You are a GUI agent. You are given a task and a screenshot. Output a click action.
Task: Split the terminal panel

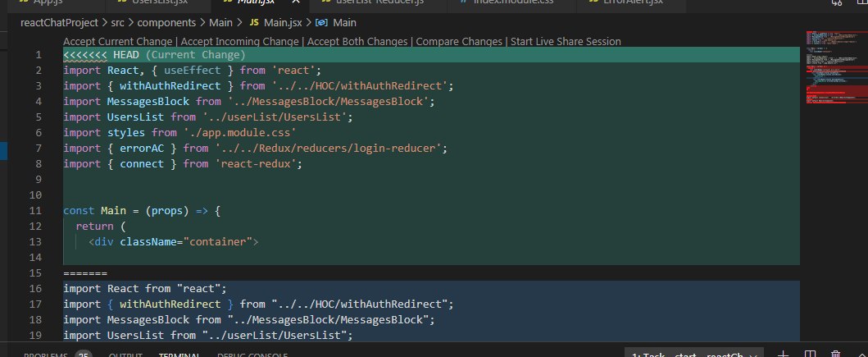[807, 355]
